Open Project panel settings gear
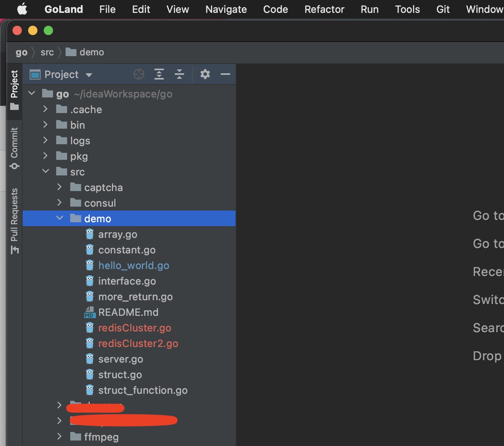This screenshot has width=504, height=446. [205, 74]
